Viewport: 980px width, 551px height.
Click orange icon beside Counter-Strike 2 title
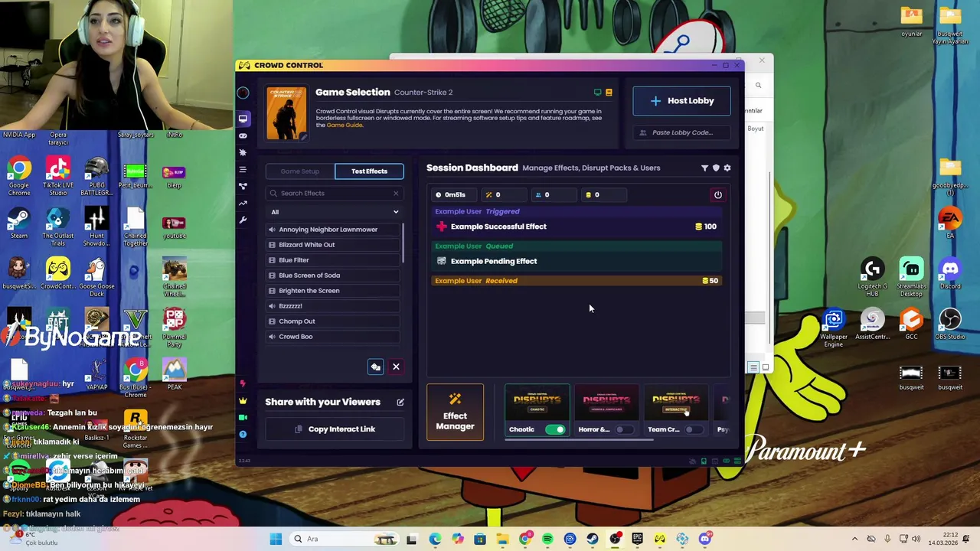pos(609,93)
